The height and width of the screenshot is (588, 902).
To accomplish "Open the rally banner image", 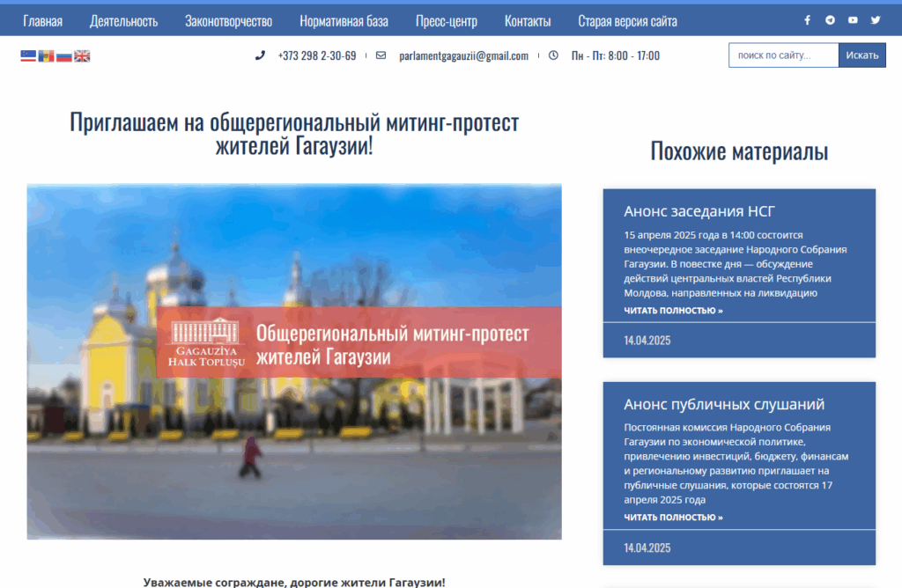I will click(x=294, y=362).
